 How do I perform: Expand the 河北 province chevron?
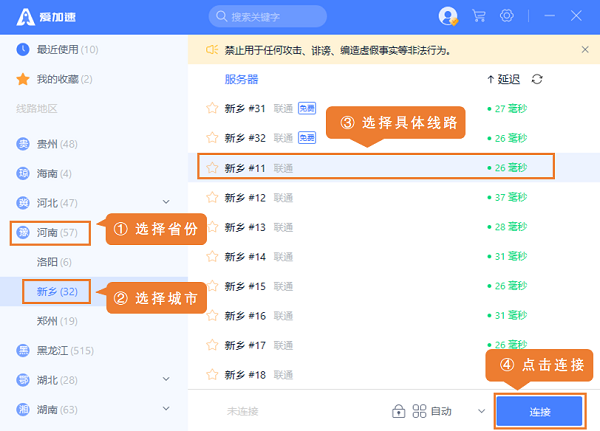(166, 202)
